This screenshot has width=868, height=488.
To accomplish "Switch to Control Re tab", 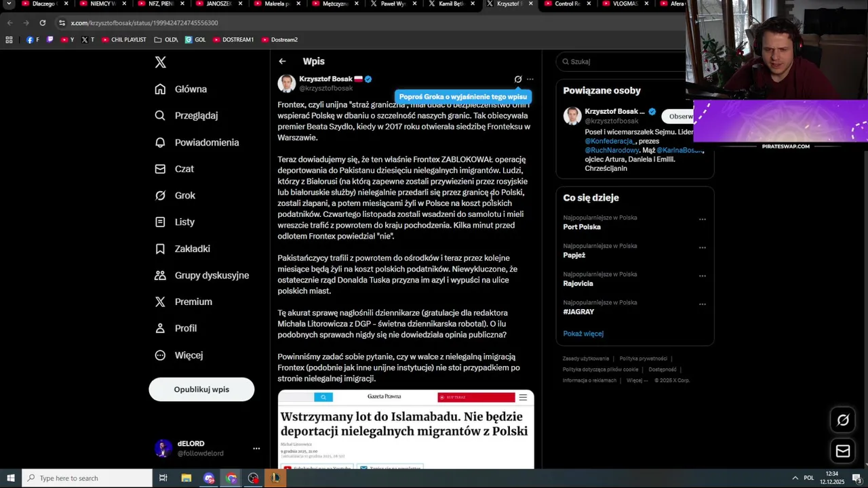I will pos(568,4).
